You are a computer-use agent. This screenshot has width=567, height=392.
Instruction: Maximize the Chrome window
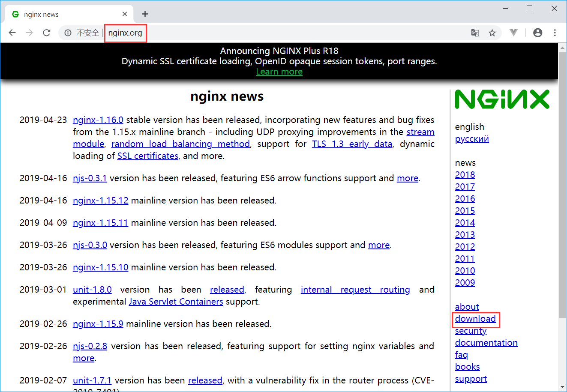530,9
